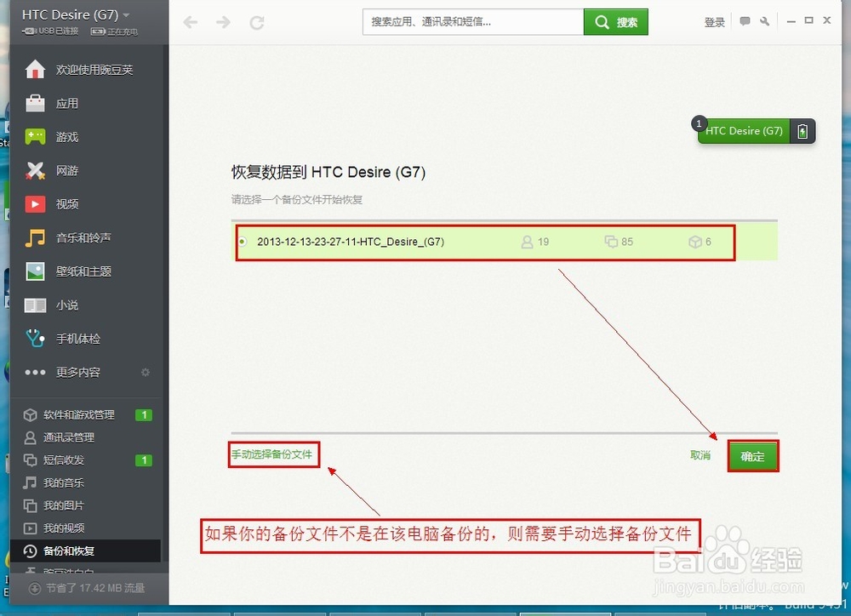The image size is (851, 616).
Task: Click the gear icon beside 更多内容
Action: point(146,373)
